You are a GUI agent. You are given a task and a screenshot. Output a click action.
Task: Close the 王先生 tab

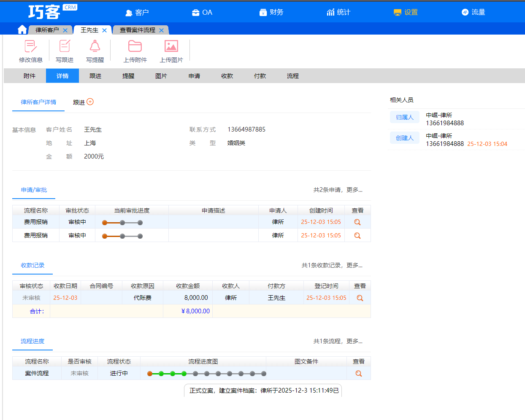(x=104, y=30)
